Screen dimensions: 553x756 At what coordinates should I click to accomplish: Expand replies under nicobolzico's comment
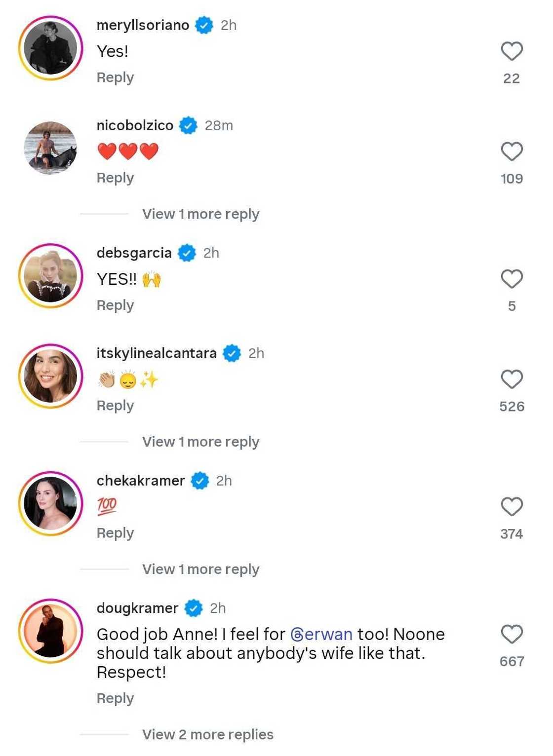(x=200, y=214)
